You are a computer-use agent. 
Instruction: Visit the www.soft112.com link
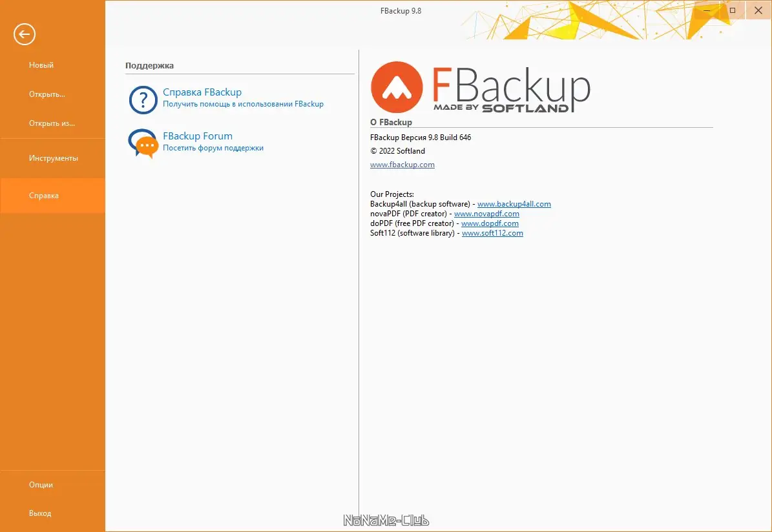pyautogui.click(x=492, y=233)
